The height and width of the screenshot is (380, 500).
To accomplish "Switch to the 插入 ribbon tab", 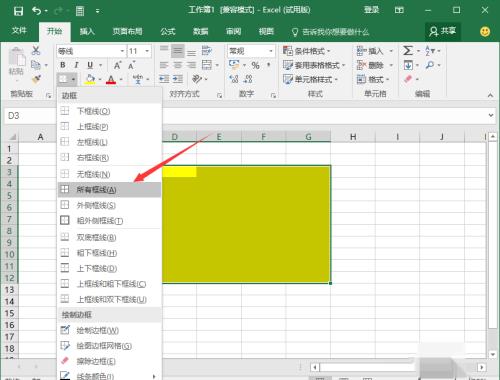I will (x=87, y=32).
